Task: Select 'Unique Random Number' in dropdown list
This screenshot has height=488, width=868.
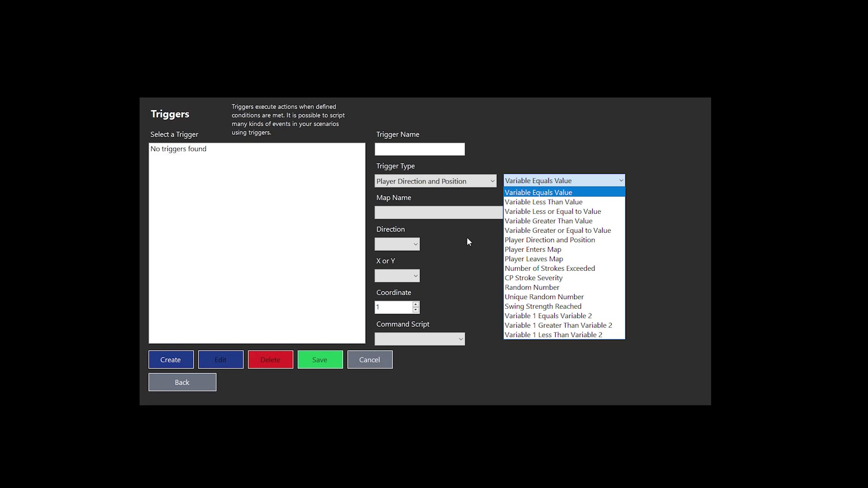Action: [544, 297]
